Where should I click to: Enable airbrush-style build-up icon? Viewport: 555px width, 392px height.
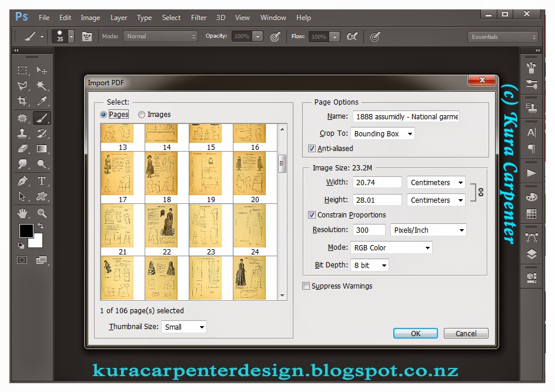352,36
